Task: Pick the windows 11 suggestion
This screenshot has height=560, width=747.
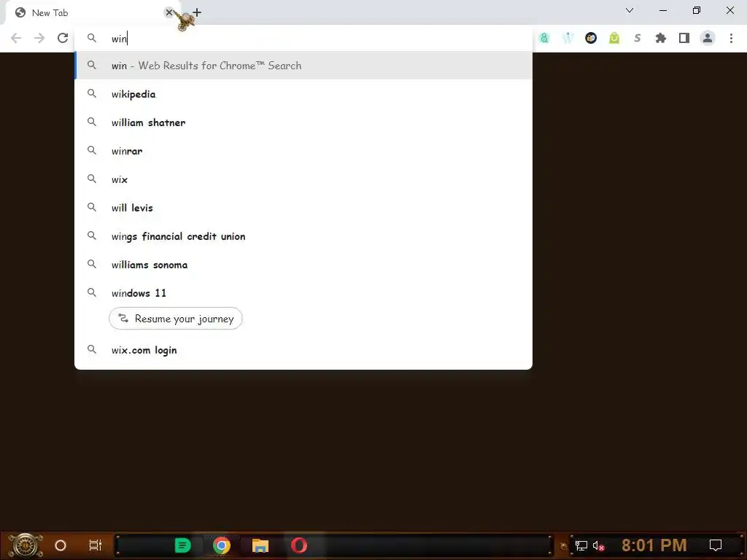Action: [303, 293]
